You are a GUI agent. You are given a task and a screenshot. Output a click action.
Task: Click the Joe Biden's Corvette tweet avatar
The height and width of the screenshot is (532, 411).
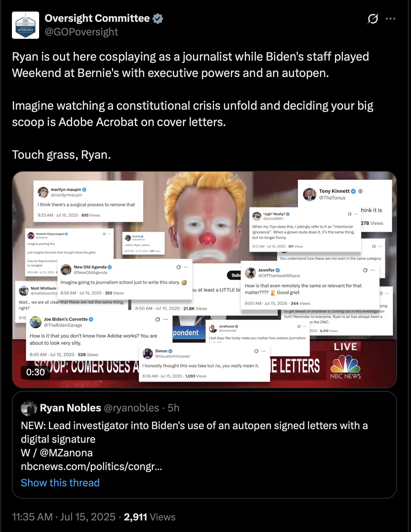click(36, 322)
